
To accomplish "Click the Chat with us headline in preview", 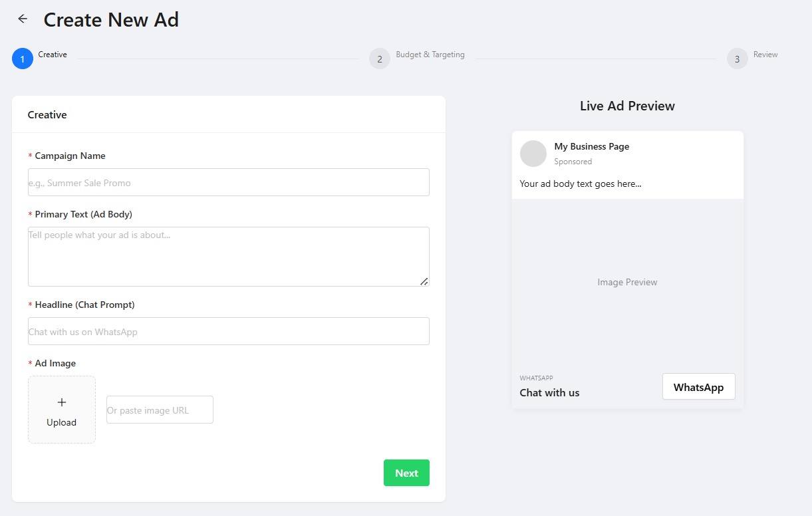I will pyautogui.click(x=549, y=393).
